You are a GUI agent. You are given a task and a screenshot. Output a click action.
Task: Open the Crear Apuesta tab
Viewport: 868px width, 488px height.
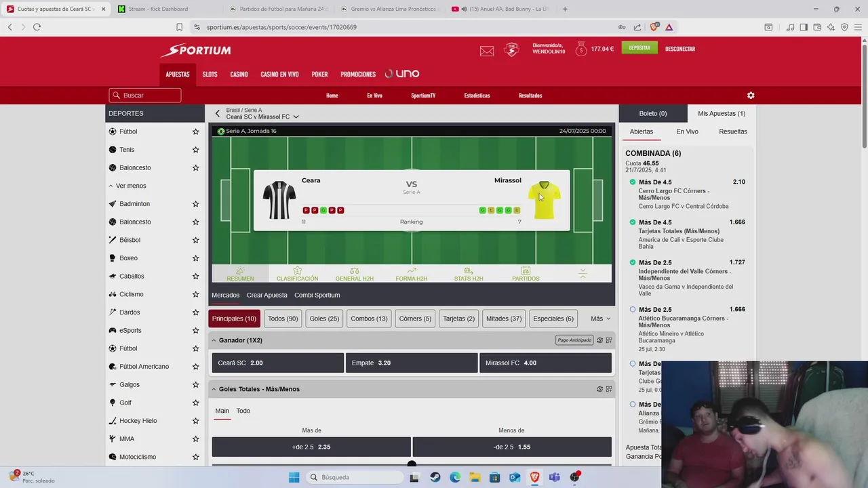tap(267, 295)
